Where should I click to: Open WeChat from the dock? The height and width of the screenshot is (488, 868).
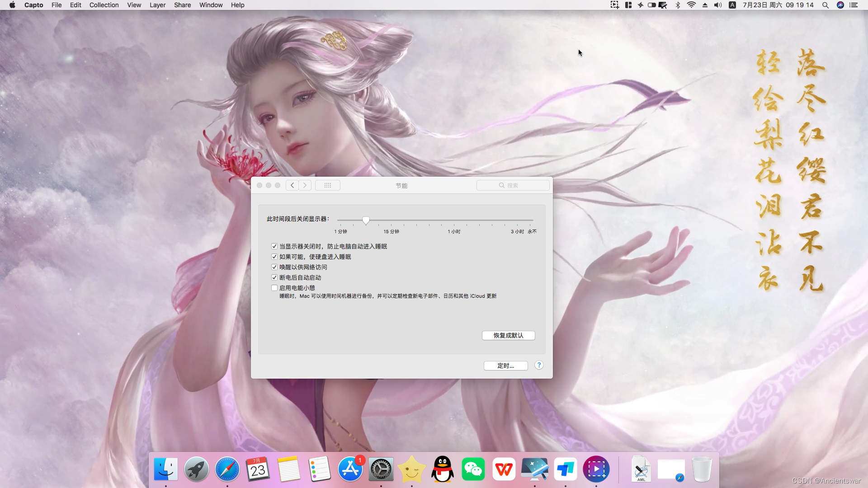tap(473, 469)
